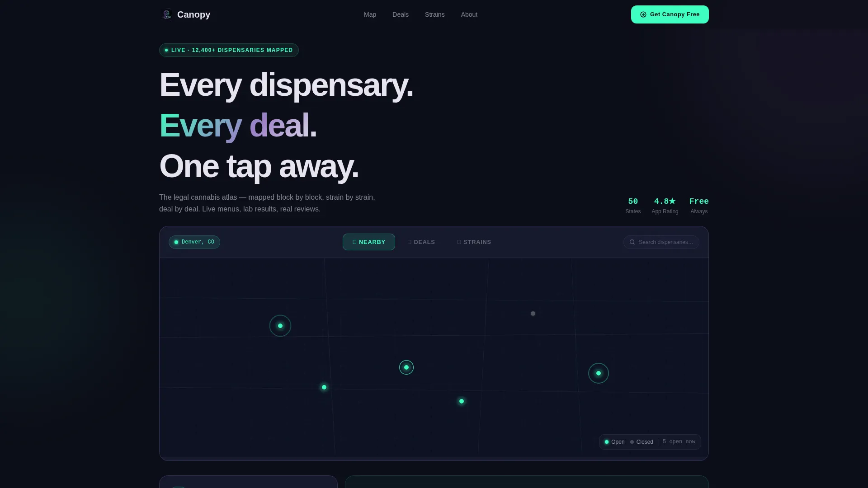Switch to the Strains tab in map panel
868x488 pixels.
[x=474, y=242]
